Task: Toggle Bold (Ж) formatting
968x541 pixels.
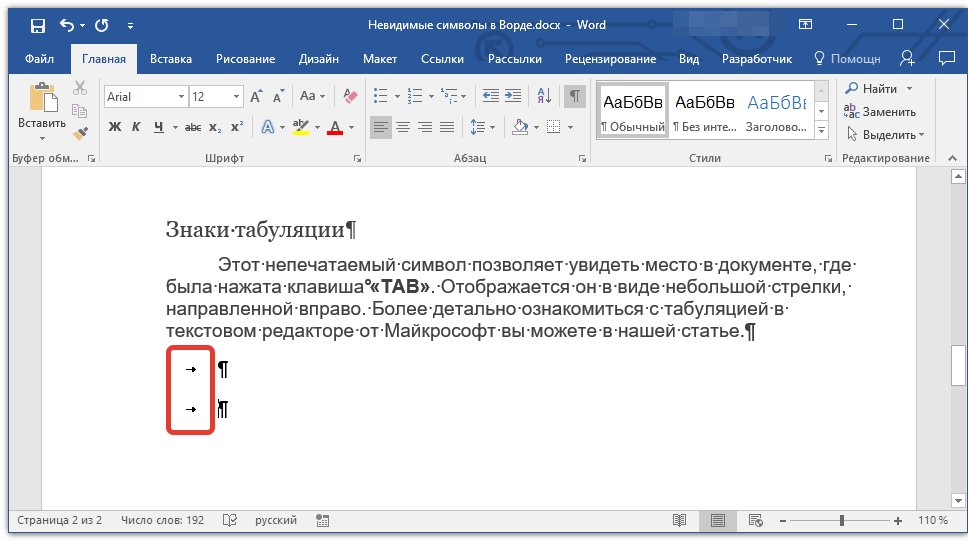Action: 114,127
